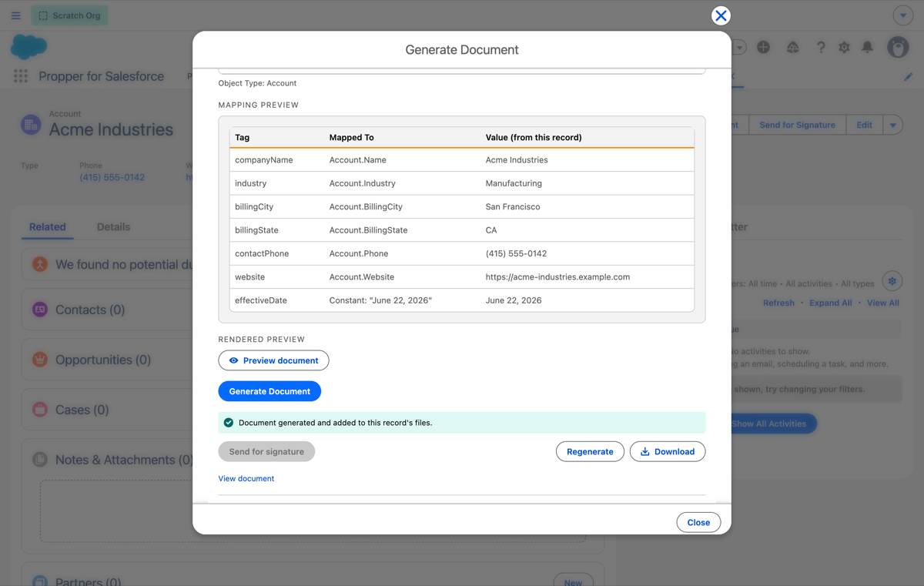Click the activity timeline settings gear
The width and height of the screenshot is (924, 586).
pos(892,281)
